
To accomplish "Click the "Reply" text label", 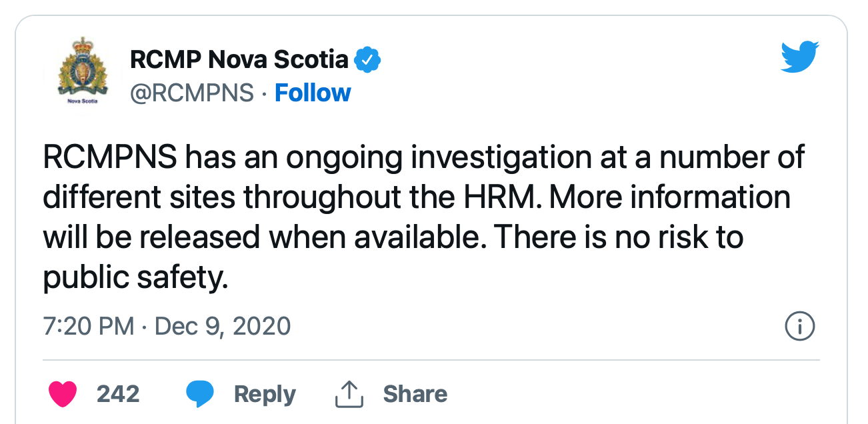I will pyautogui.click(x=265, y=394).
